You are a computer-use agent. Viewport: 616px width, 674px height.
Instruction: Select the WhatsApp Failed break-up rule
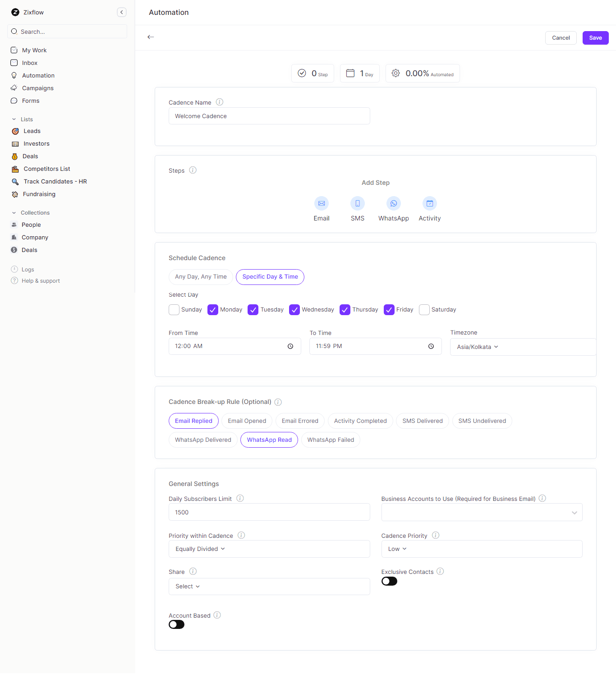pyautogui.click(x=330, y=440)
